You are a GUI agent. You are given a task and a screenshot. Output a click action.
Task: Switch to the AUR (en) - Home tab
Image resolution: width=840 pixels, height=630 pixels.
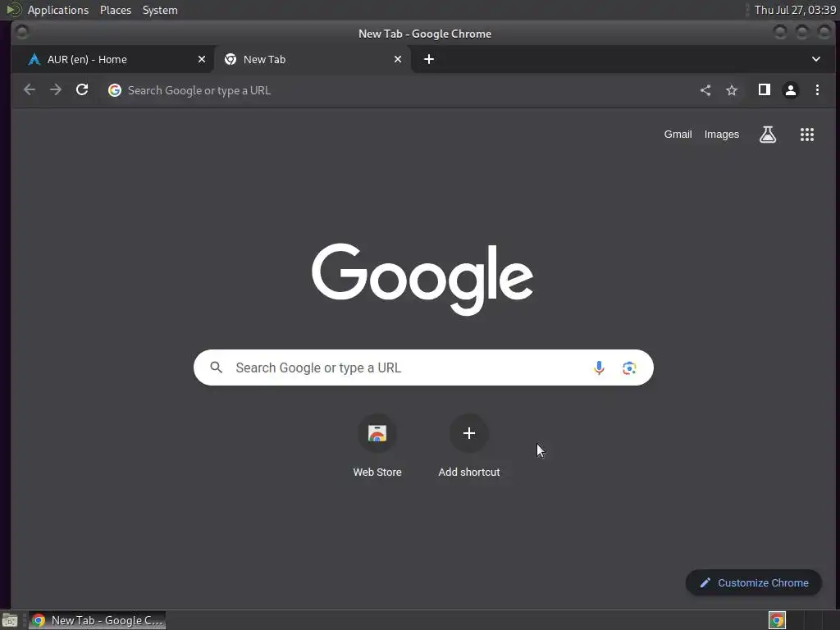coord(112,59)
